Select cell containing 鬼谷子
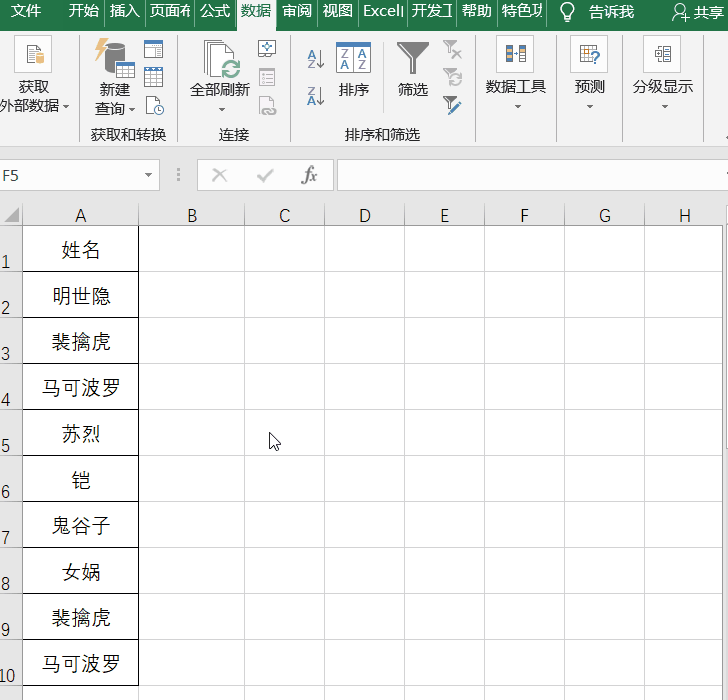This screenshot has height=700, width=728. [x=81, y=525]
